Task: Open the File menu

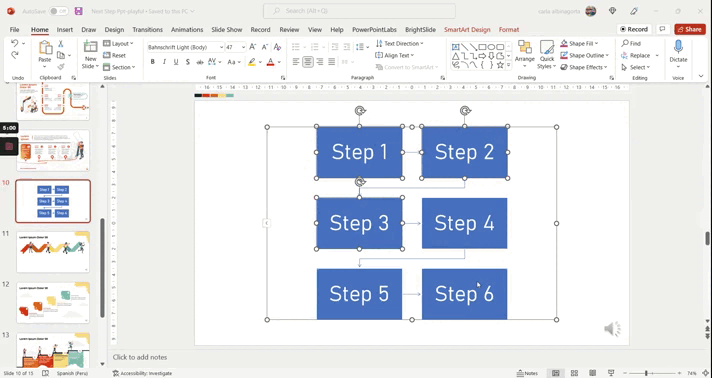Action: pos(15,30)
